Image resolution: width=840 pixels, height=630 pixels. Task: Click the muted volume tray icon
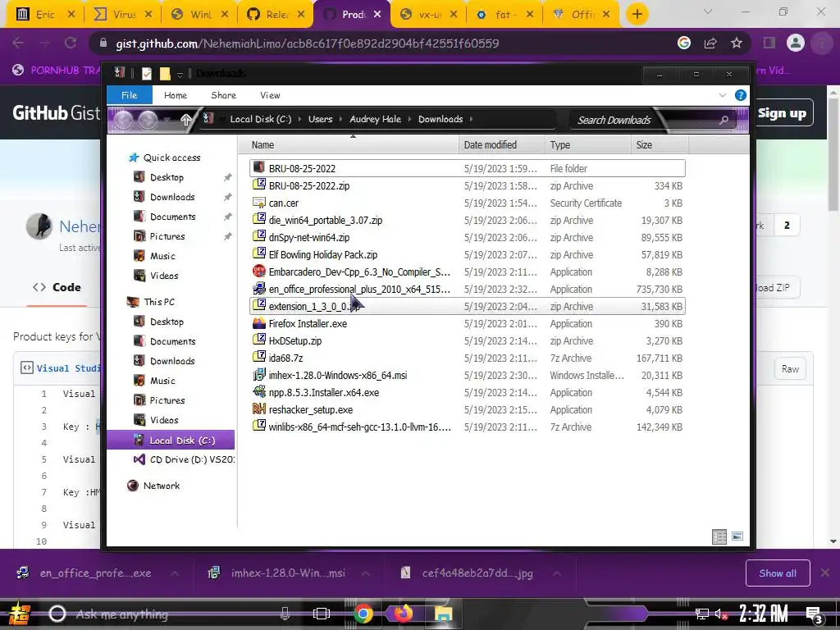pos(720,614)
